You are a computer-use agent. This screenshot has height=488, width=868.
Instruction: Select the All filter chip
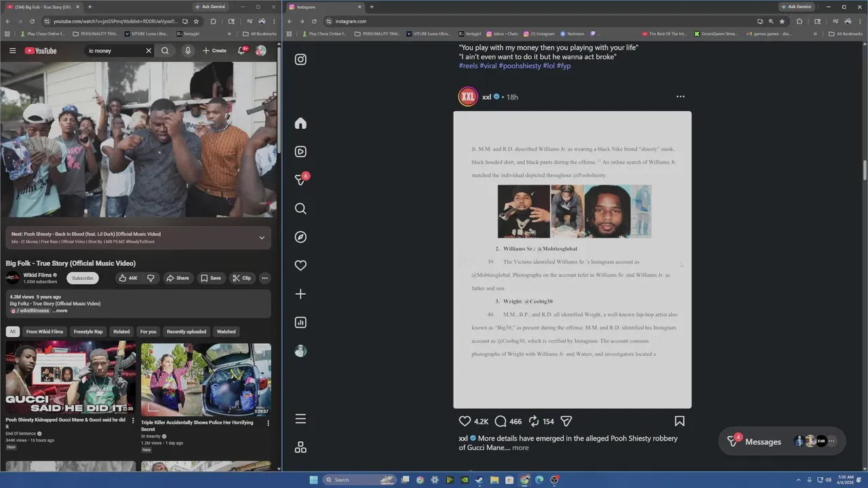tap(12, 331)
